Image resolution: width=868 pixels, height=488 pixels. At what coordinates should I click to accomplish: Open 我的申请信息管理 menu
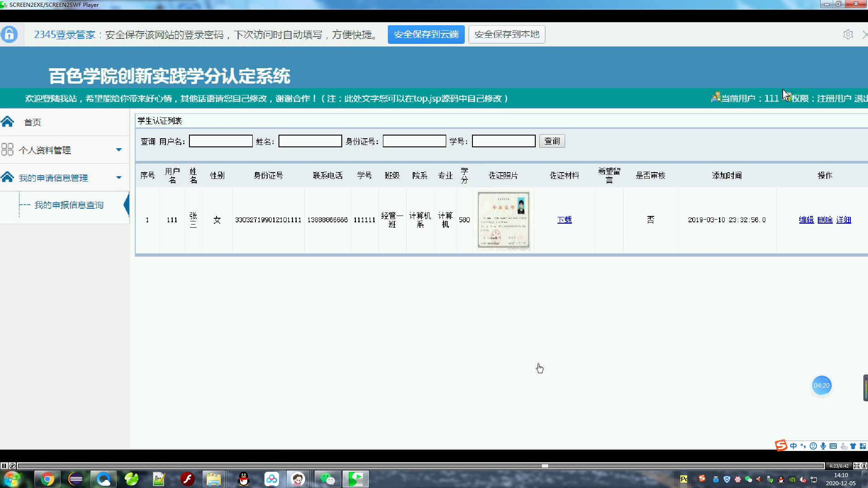click(x=53, y=178)
